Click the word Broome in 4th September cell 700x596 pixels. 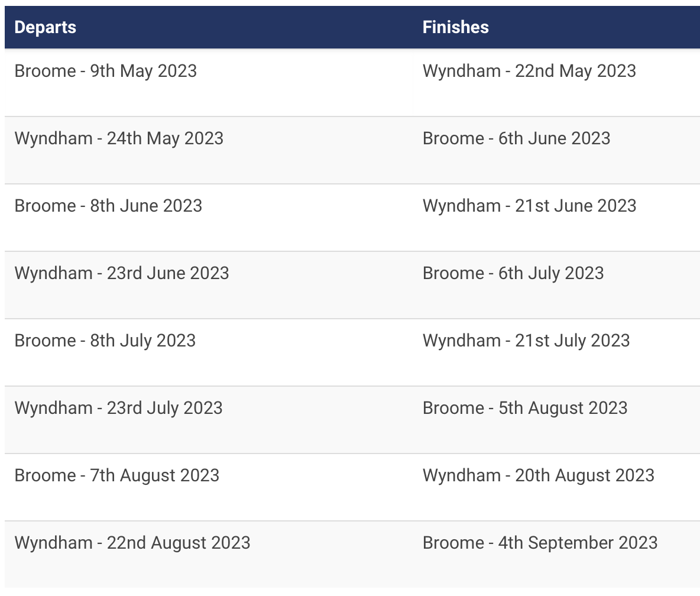(x=453, y=543)
